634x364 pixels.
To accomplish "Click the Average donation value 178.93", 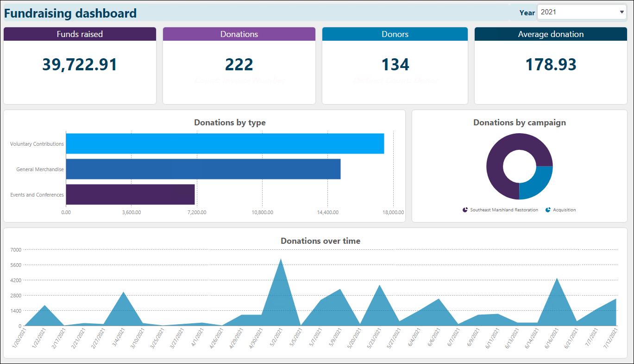I will [551, 64].
